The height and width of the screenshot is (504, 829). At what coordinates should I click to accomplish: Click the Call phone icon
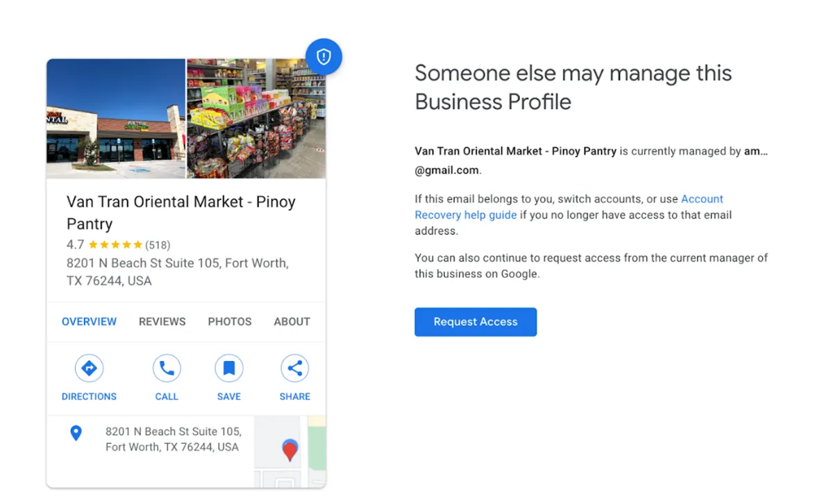[x=167, y=368]
